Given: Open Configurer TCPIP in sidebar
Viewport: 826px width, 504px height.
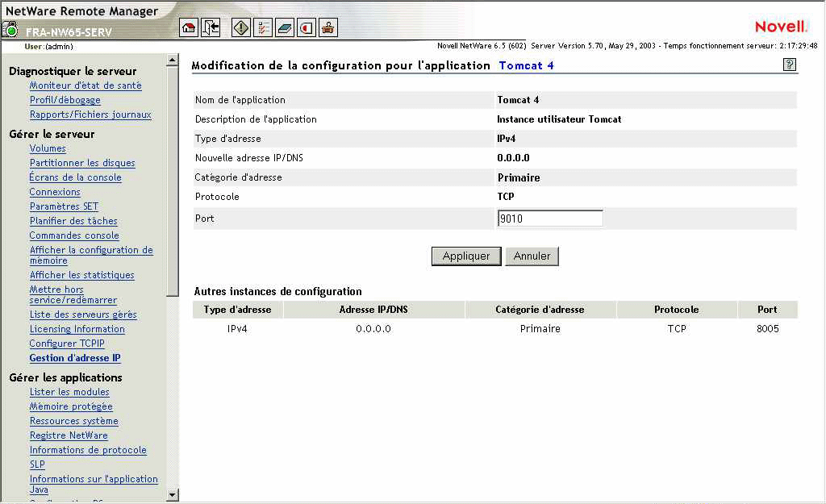Looking at the screenshot, I should click(67, 344).
